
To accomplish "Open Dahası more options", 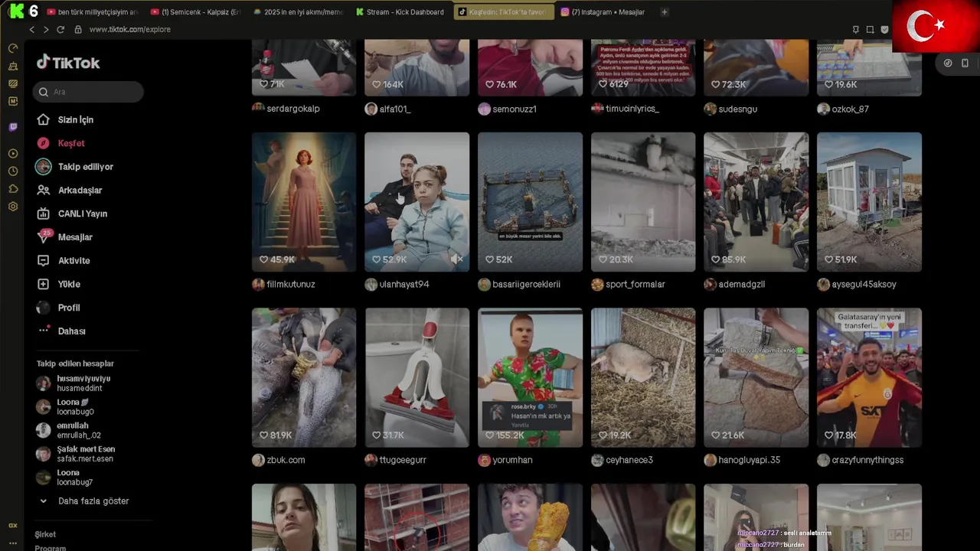I will pos(71,331).
